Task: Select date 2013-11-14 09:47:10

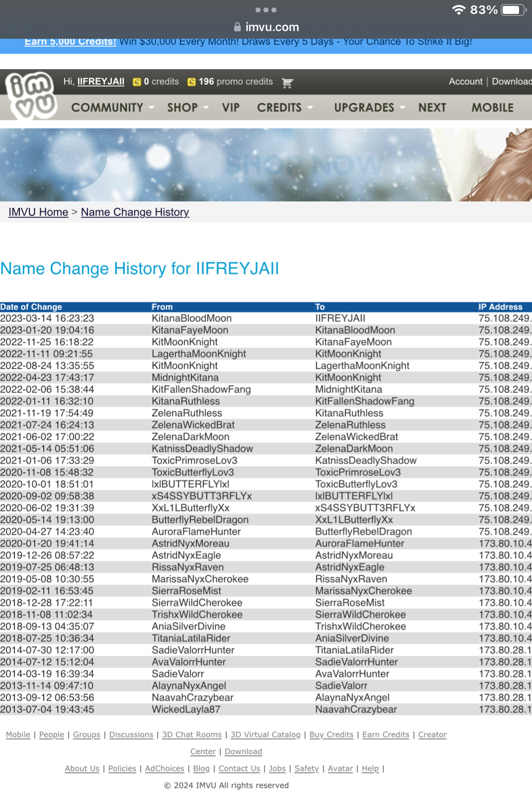Action: [x=47, y=686]
